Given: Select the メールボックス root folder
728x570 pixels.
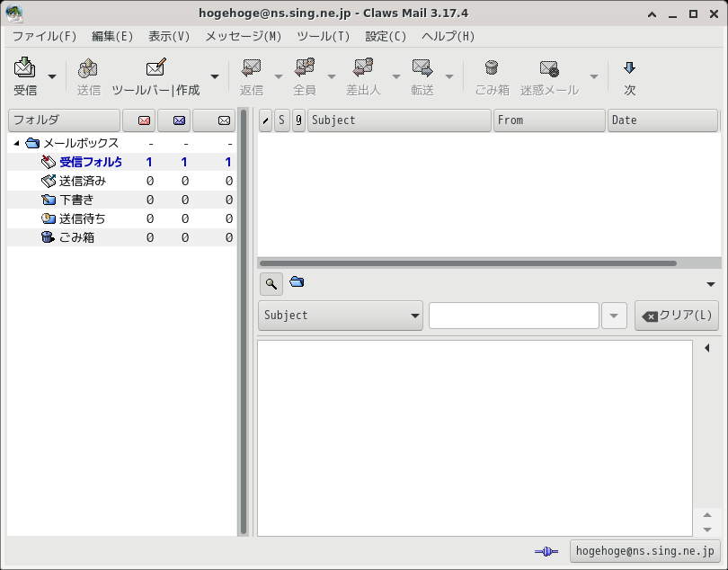Looking at the screenshot, I should (x=121, y=143).
